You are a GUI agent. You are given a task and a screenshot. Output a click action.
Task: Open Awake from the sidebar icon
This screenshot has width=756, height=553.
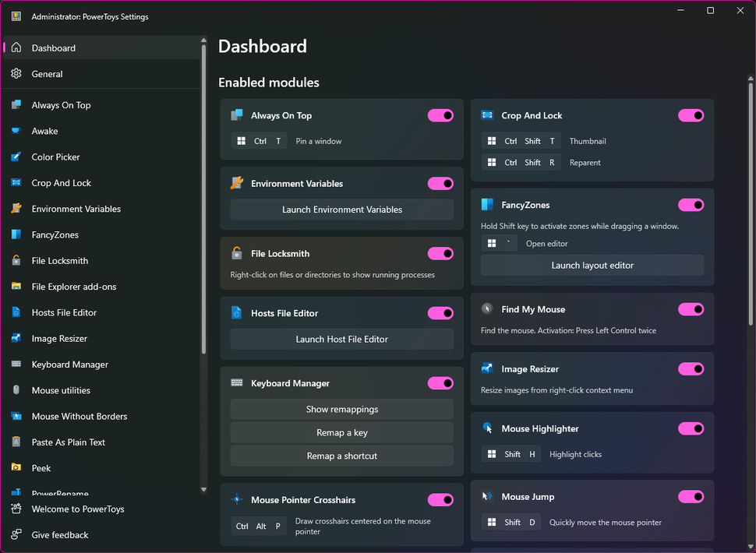17,131
